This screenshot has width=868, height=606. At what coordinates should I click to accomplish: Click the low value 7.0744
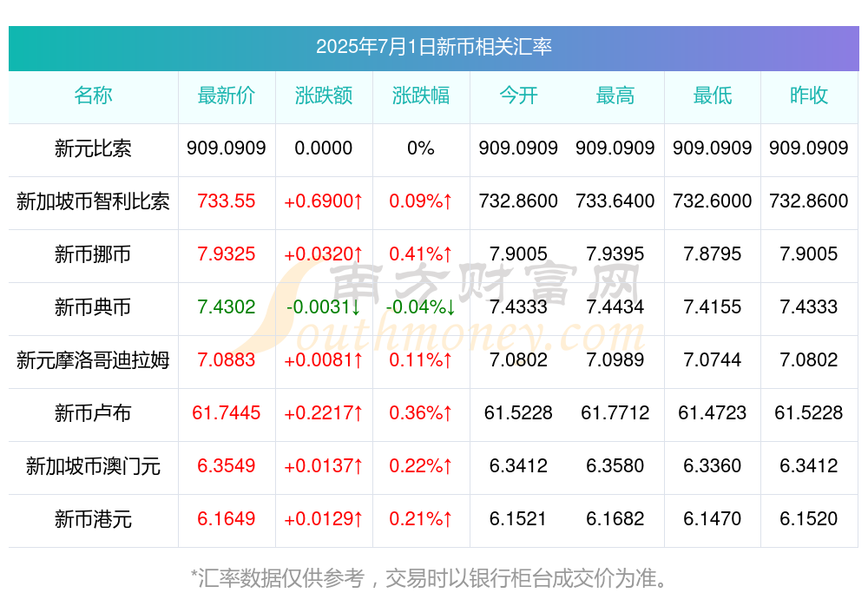pos(713,360)
